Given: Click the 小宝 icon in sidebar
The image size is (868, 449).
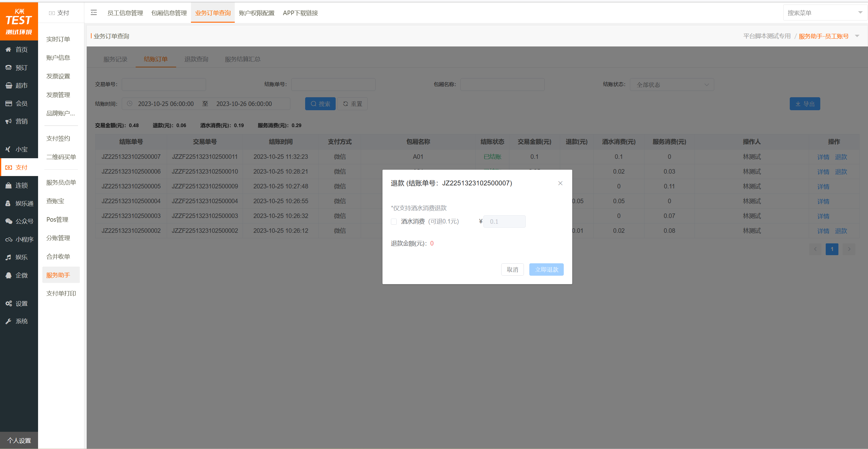Looking at the screenshot, I should point(8,149).
